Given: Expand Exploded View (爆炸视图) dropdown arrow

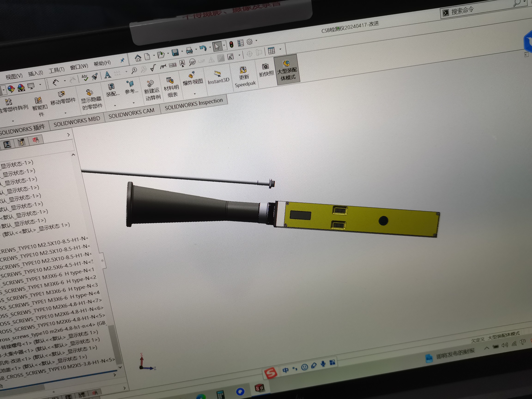Looking at the screenshot, I should (195, 94).
